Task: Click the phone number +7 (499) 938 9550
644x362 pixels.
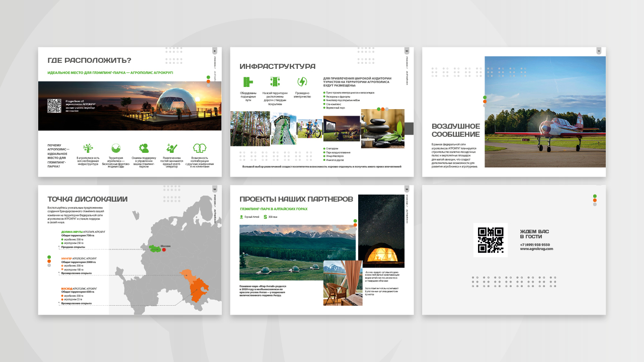Action: point(535,245)
